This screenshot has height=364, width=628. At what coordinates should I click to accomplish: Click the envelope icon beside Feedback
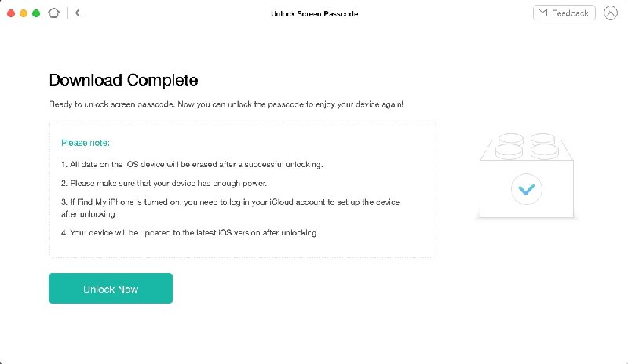pyautogui.click(x=542, y=13)
